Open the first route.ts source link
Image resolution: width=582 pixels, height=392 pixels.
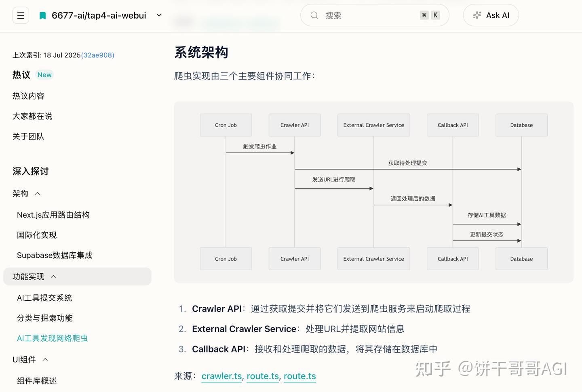click(262, 376)
